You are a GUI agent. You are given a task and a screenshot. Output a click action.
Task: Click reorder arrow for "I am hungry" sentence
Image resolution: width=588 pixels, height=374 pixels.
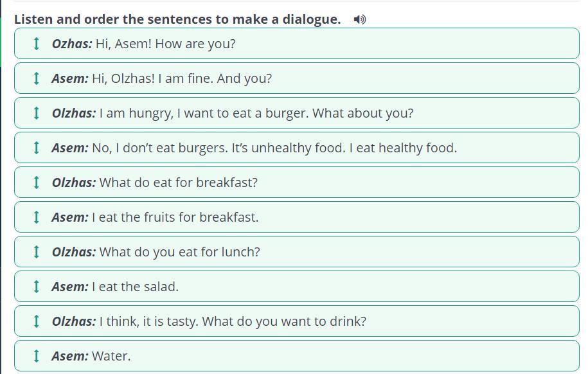point(37,113)
